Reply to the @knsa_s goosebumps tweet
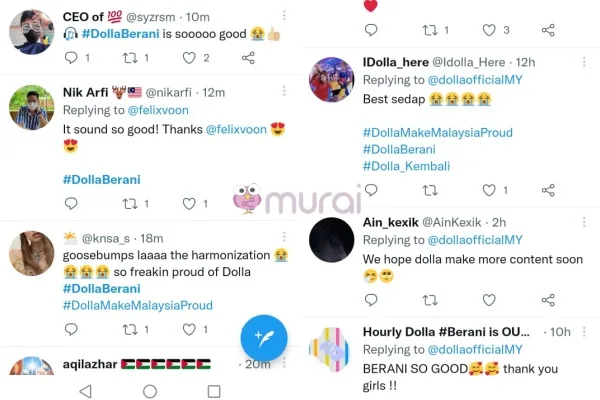 tap(71, 329)
